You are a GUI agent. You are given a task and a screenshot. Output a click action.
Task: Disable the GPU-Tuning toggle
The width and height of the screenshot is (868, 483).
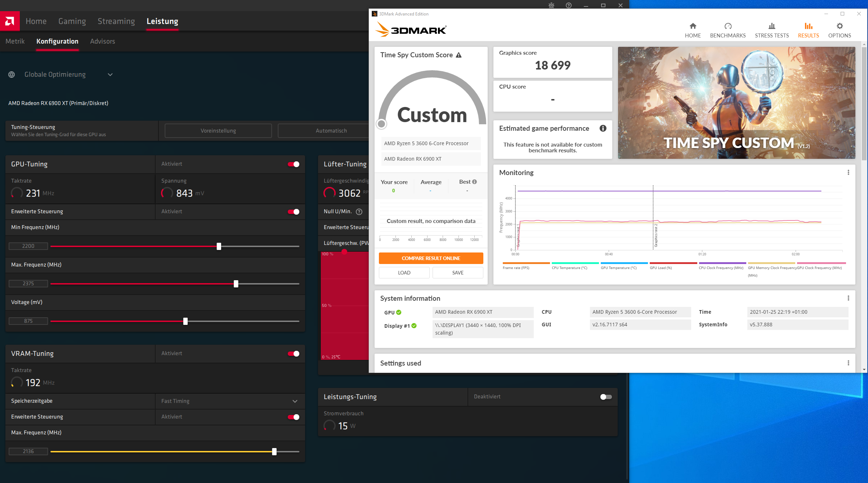coord(294,164)
